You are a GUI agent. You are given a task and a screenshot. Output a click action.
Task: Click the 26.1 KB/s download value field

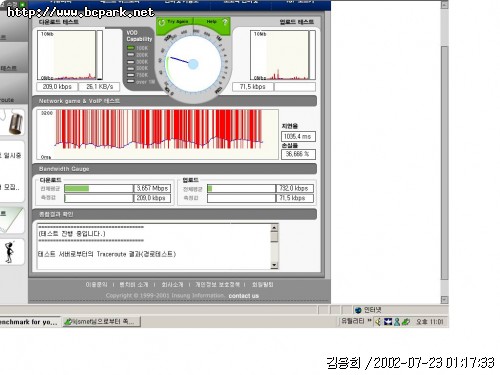point(99,87)
